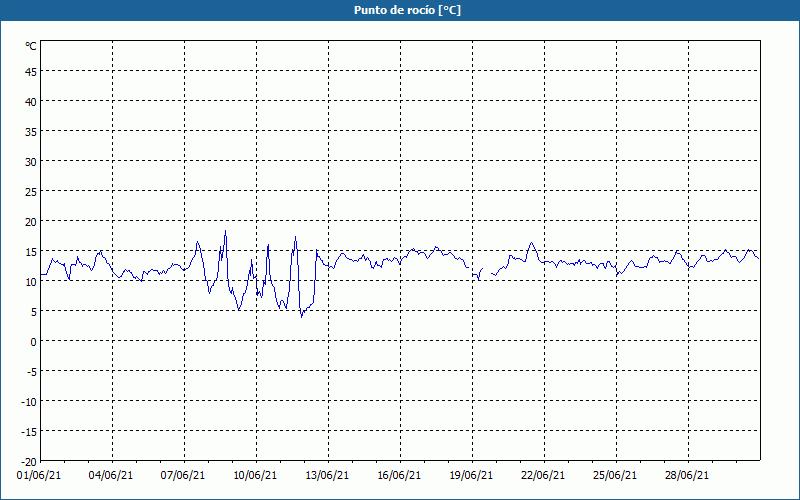Viewport: 800px width, 500px height.
Task: Click the °C unit label on the y-axis
Action: (31, 46)
